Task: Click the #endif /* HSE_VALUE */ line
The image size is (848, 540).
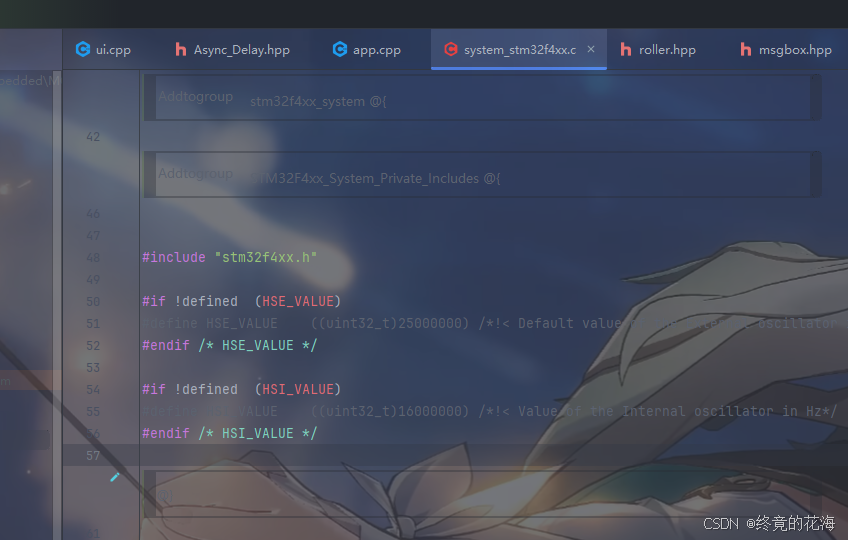Action: pos(229,345)
